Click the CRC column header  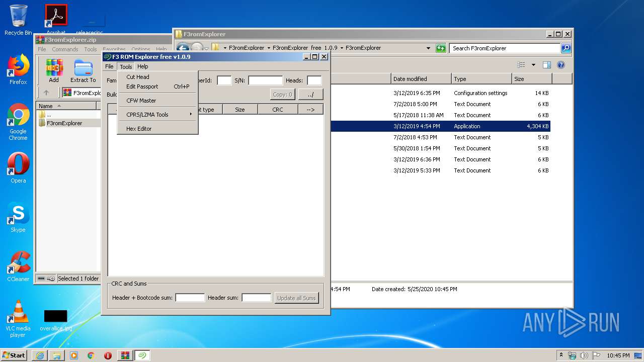pyautogui.click(x=278, y=110)
